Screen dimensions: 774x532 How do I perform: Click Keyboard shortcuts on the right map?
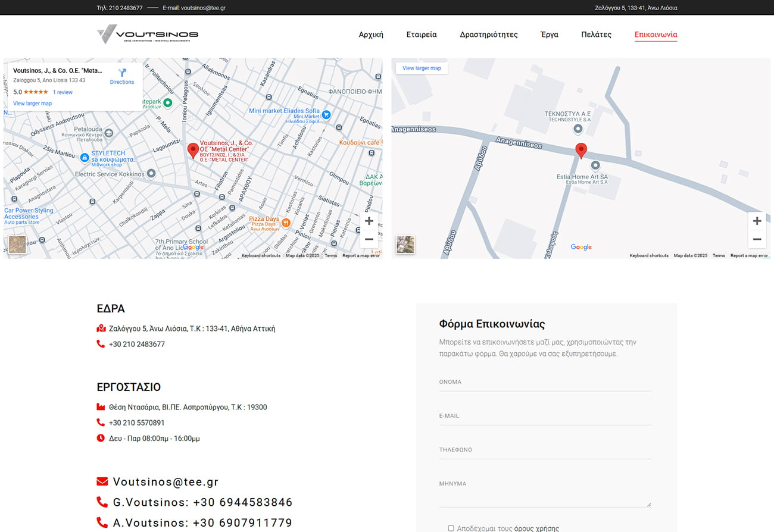[649, 256]
